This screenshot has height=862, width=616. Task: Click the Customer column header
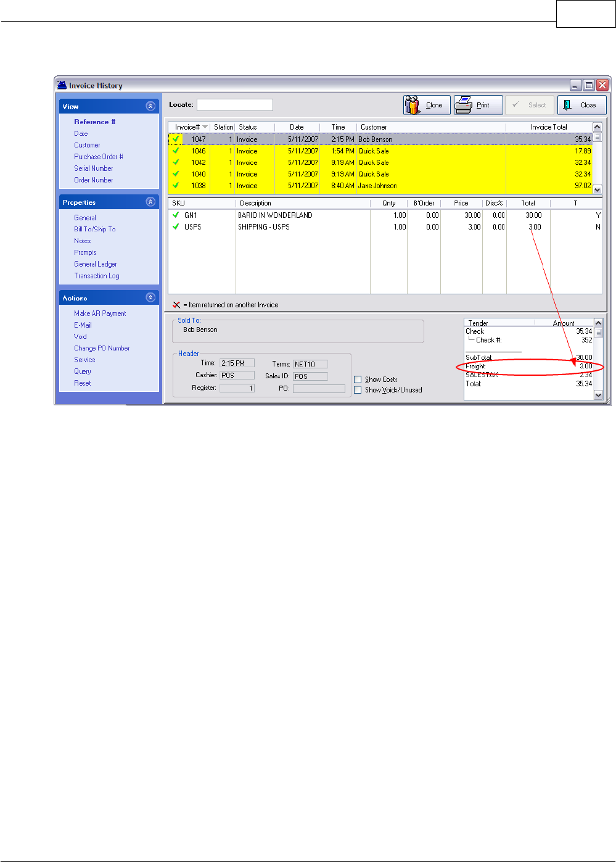431,127
